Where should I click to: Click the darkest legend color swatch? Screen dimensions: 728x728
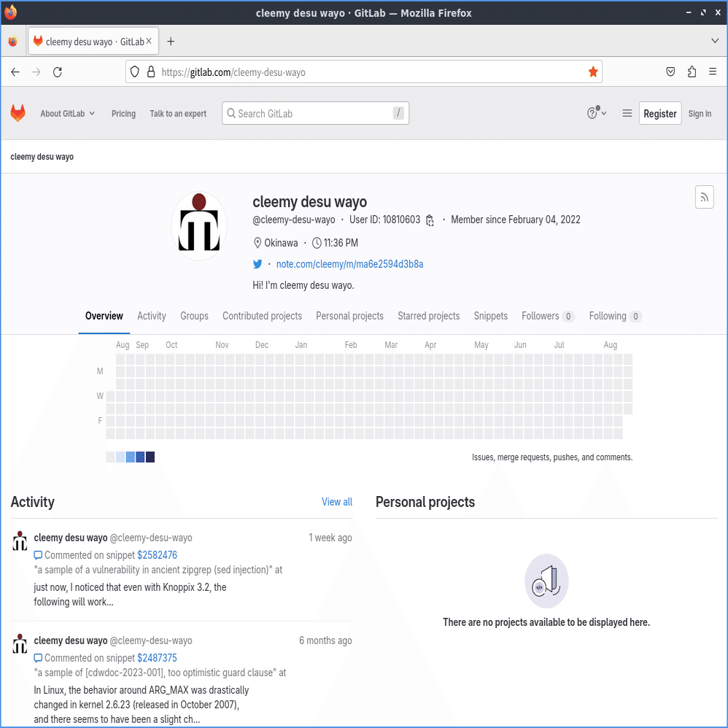pos(150,457)
